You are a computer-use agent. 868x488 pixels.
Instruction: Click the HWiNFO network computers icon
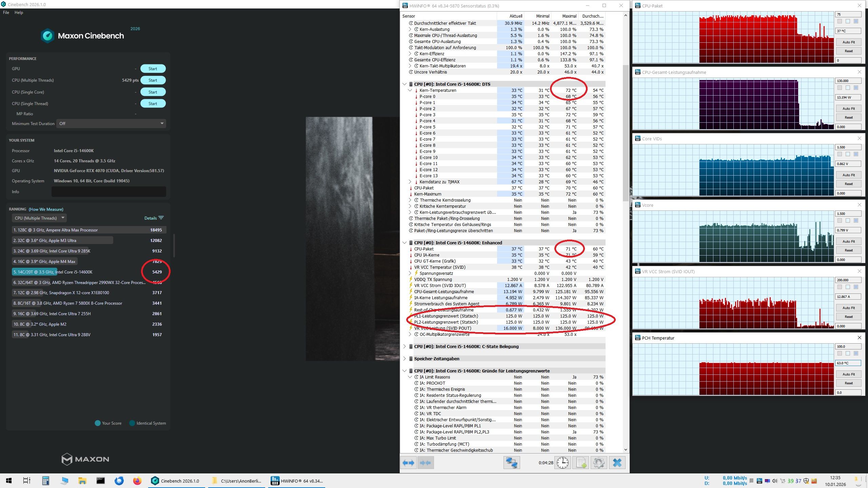pyautogui.click(x=511, y=463)
